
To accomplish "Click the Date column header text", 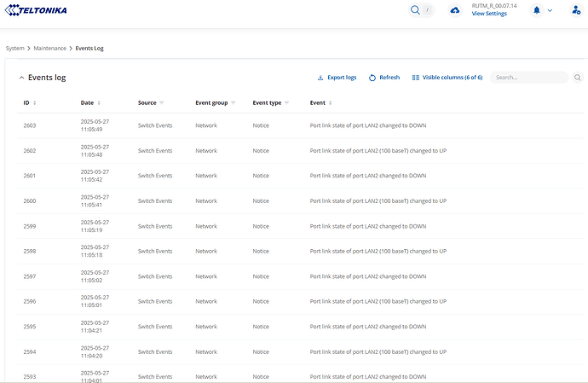I will pos(87,103).
